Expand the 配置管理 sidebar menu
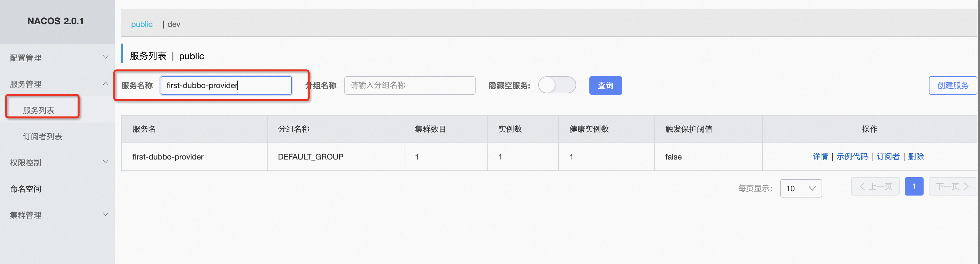 coord(57,58)
